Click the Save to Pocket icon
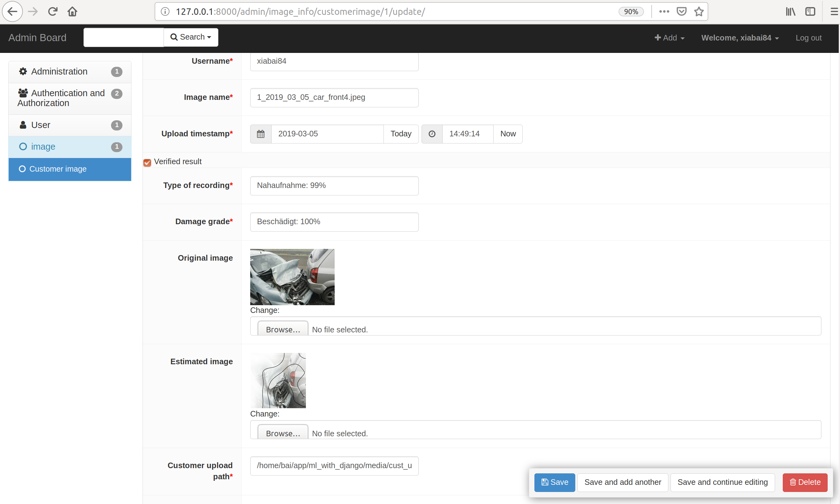Image resolution: width=840 pixels, height=504 pixels. pyautogui.click(x=681, y=11)
